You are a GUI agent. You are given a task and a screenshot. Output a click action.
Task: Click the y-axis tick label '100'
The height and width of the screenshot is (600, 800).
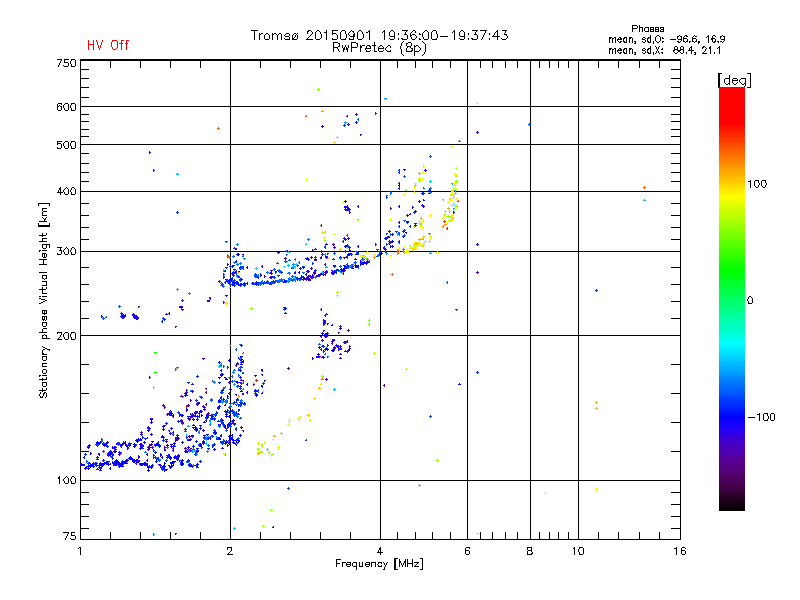pyautogui.click(x=66, y=480)
